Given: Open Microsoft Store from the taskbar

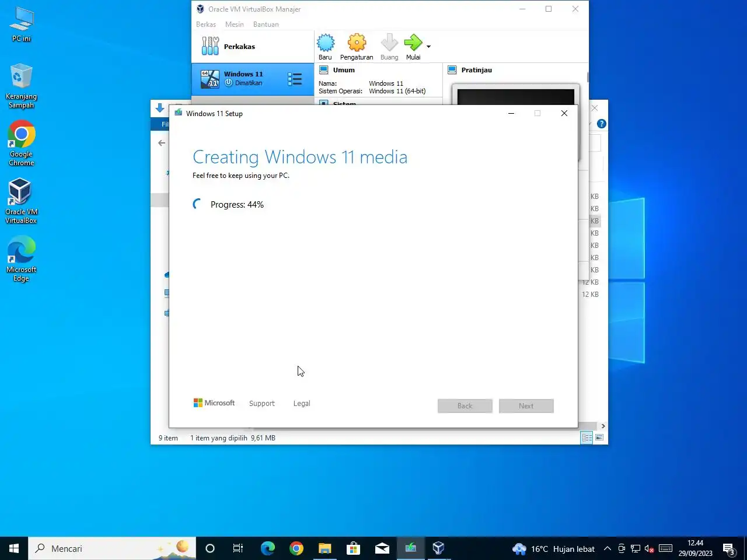Looking at the screenshot, I should tap(353, 548).
